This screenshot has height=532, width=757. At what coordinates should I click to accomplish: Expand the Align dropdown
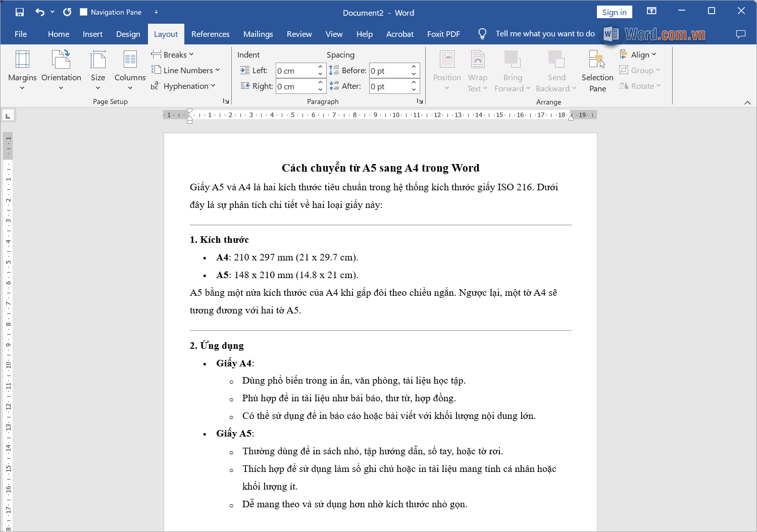point(638,55)
